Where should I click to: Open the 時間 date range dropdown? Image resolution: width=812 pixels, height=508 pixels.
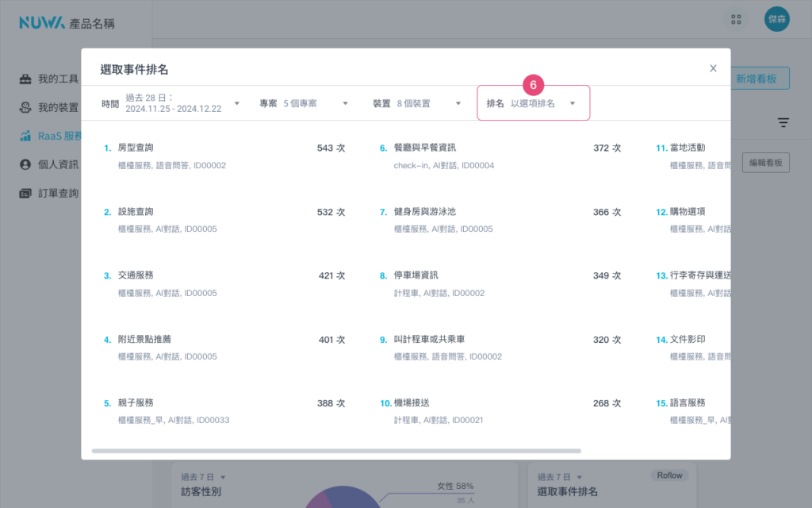[170, 103]
